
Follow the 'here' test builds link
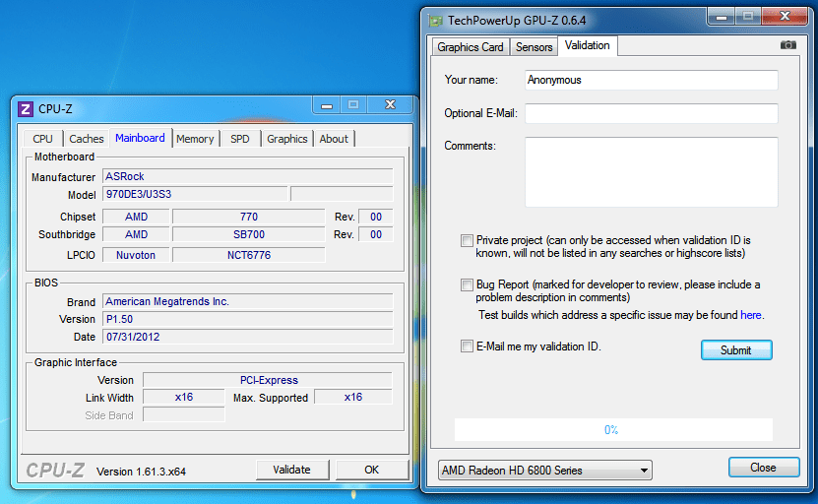point(751,315)
